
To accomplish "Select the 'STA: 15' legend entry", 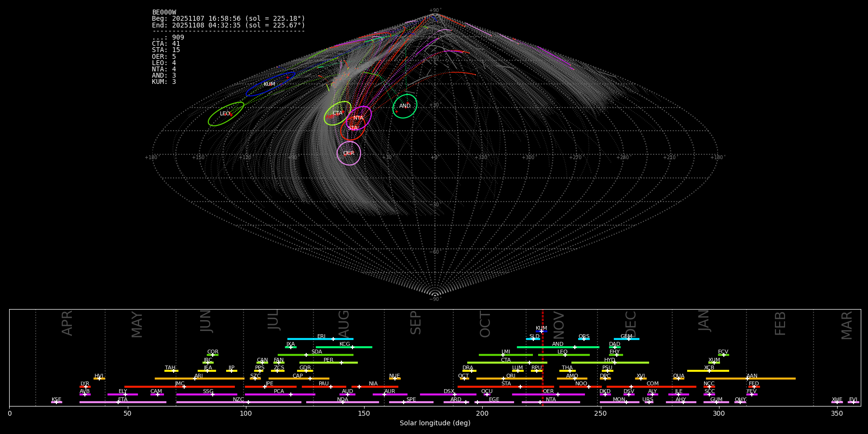I will [166, 50].
